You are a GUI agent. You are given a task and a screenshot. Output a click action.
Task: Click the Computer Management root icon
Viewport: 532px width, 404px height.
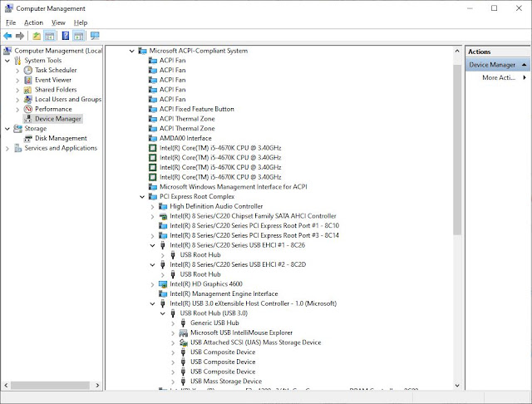pyautogui.click(x=7, y=51)
